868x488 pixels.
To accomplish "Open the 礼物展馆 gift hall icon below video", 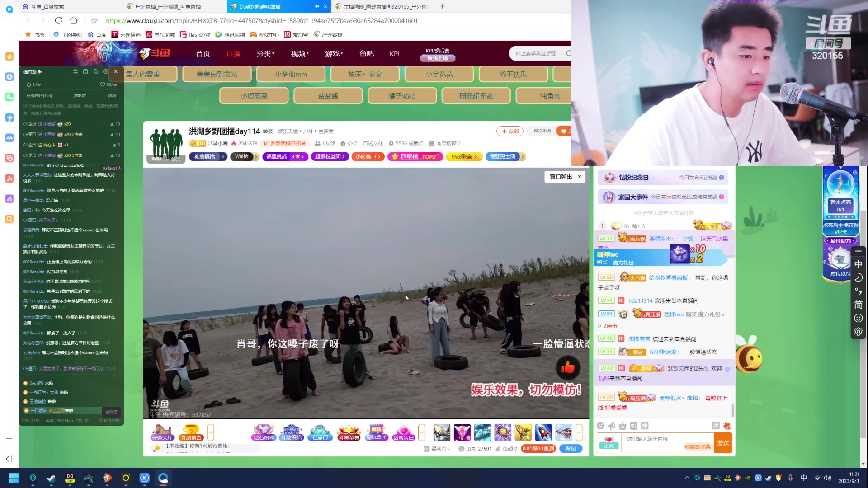I will [292, 432].
